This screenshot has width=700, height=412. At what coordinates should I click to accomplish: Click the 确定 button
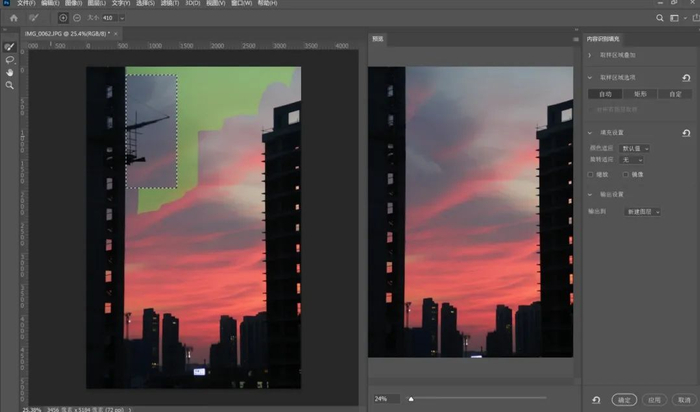pyautogui.click(x=623, y=399)
